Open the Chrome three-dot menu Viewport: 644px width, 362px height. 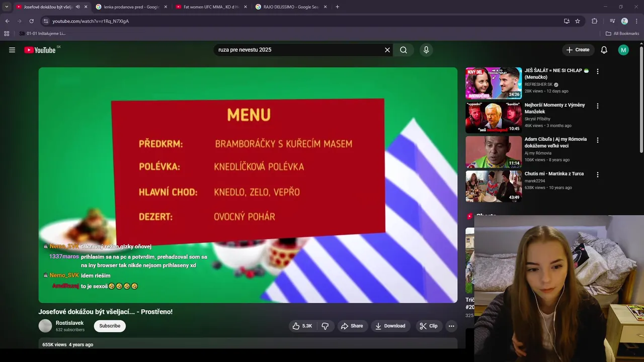coord(637,21)
